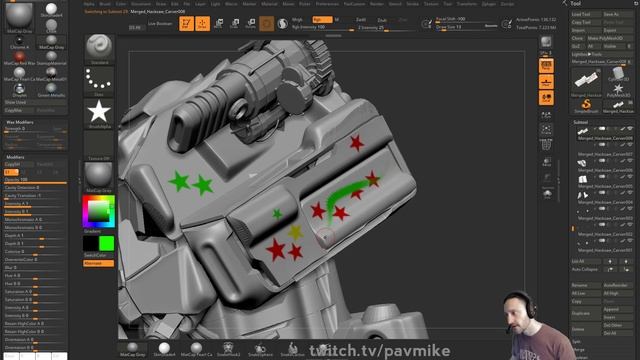The width and height of the screenshot is (640, 360).
Task: Open the Tool menu
Action: [448, 4]
